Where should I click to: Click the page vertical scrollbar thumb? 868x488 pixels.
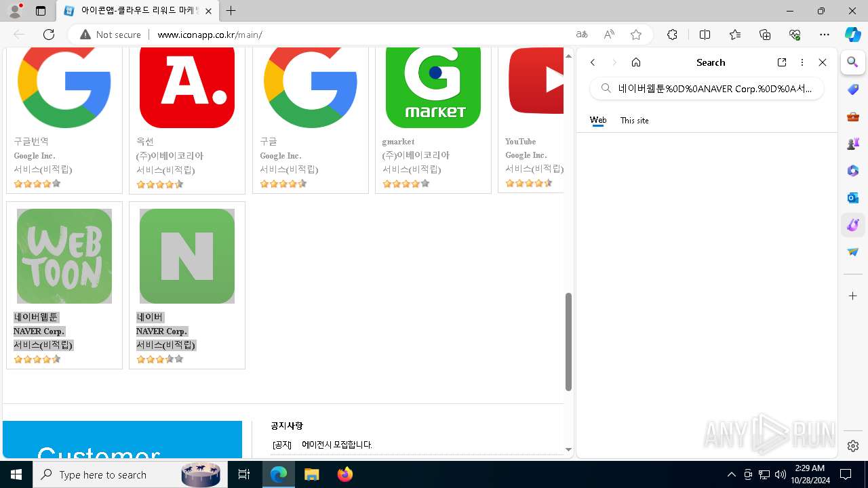[x=569, y=342]
